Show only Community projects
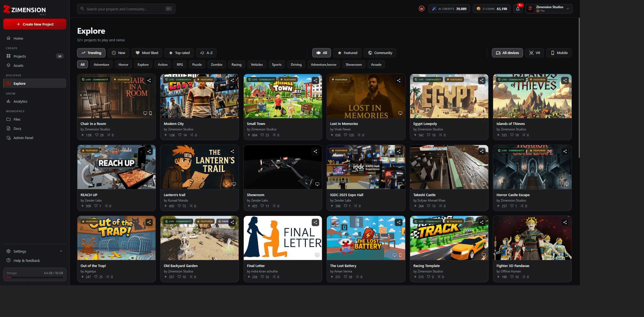The width and height of the screenshot is (644, 317). tap(380, 53)
